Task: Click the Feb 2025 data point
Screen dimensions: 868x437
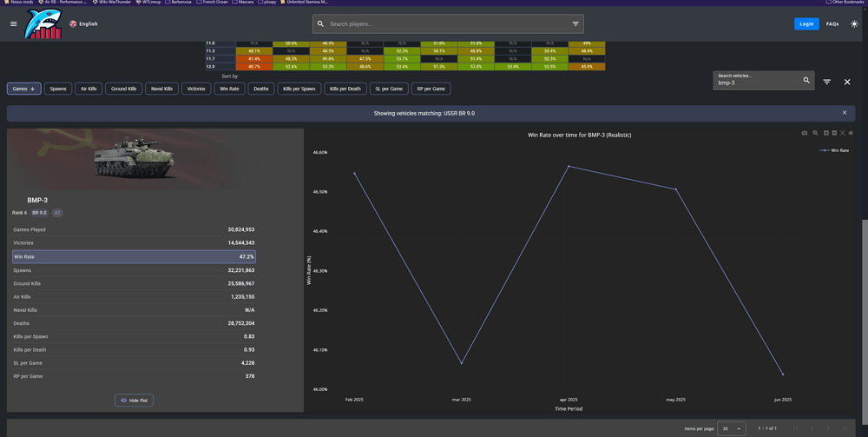Action: 354,174
